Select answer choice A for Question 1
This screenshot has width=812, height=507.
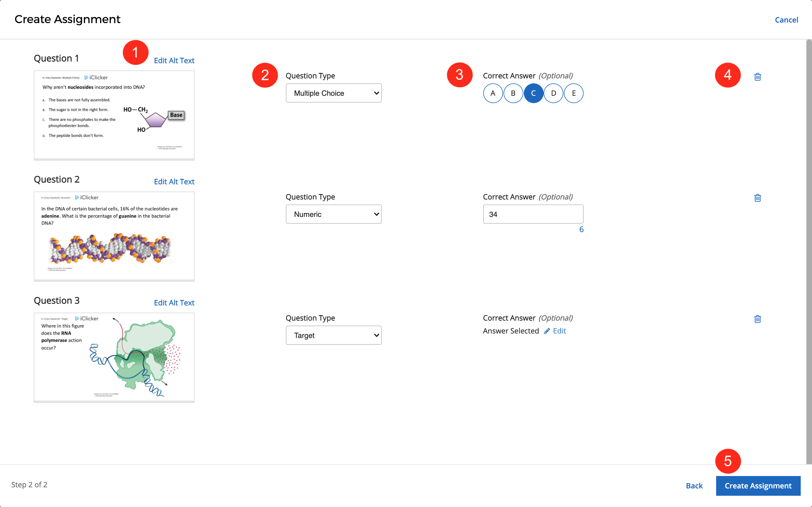pos(493,93)
